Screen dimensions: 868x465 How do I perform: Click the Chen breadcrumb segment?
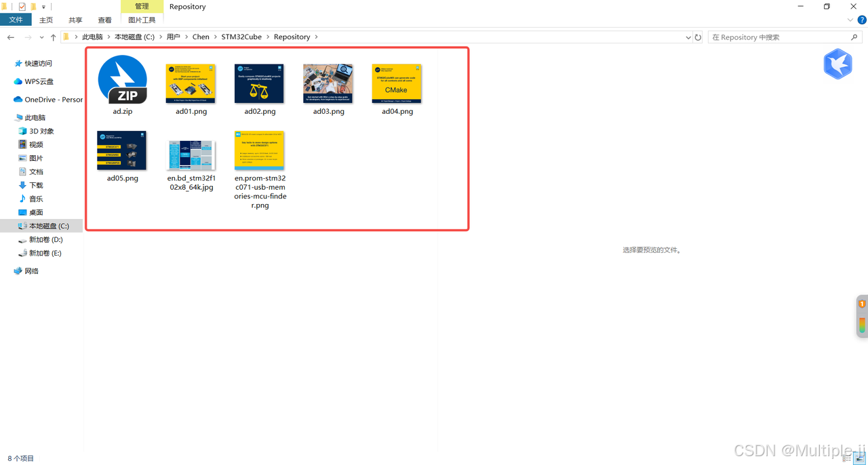click(x=201, y=37)
